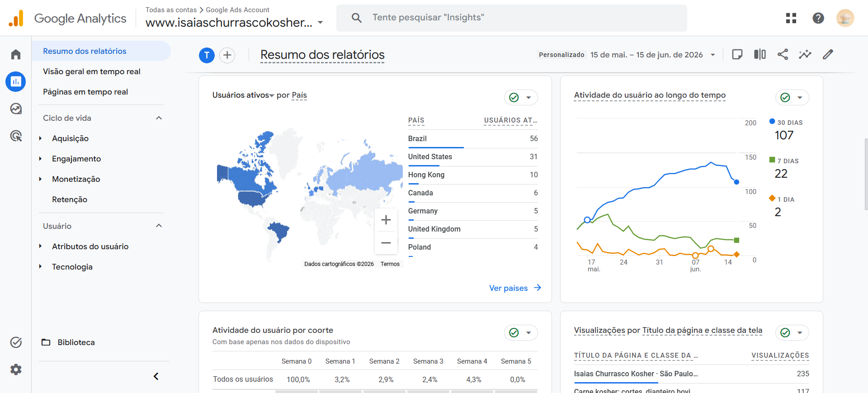This screenshot has height=393, width=868.
Task: Click the search field Tente pesquisar Insights
Action: tap(512, 18)
